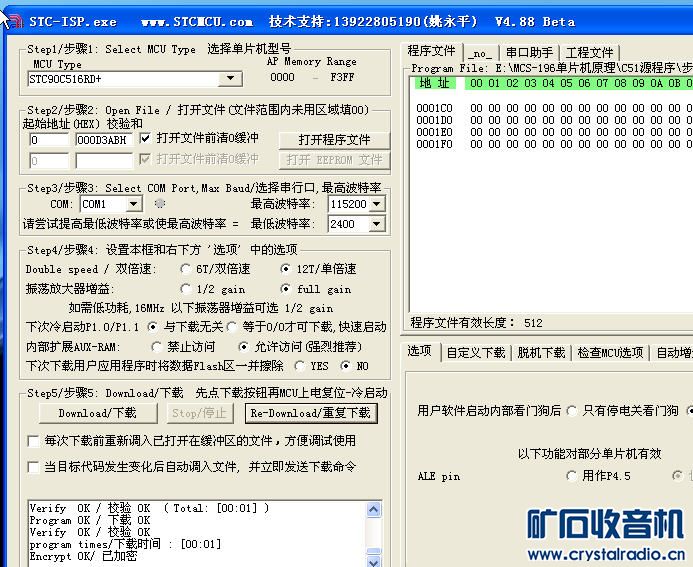Click the checksum field 000D3ABH
The width and height of the screenshot is (693, 567).
[104, 140]
